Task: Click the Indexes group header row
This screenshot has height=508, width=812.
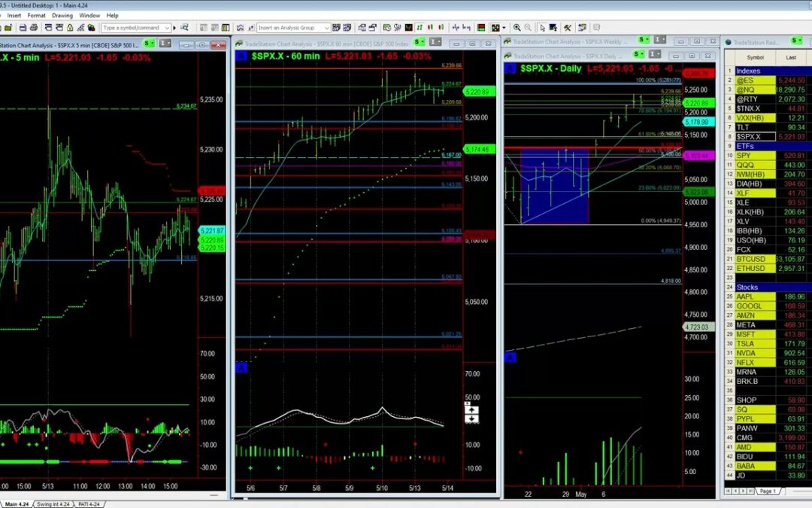Action: click(x=768, y=71)
